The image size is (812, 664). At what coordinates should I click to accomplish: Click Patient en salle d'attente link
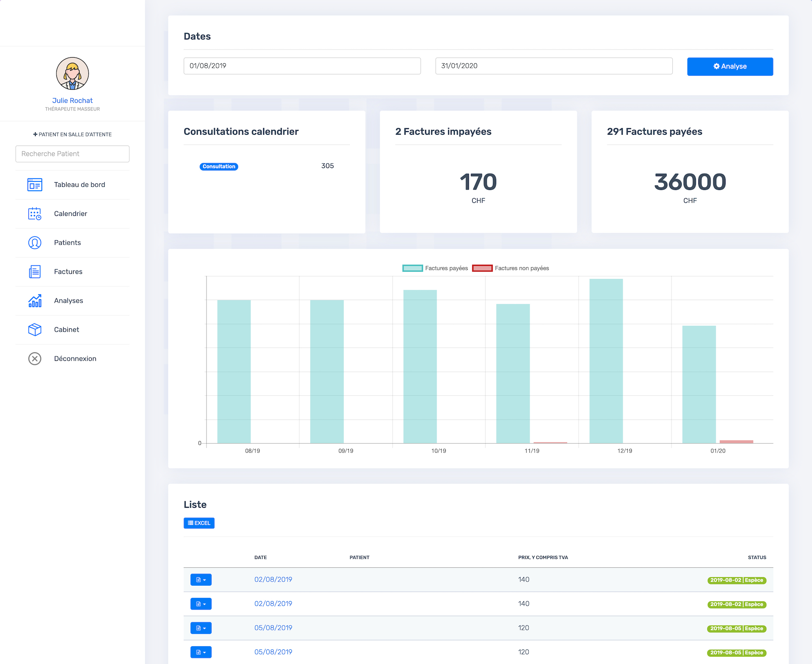(72, 134)
